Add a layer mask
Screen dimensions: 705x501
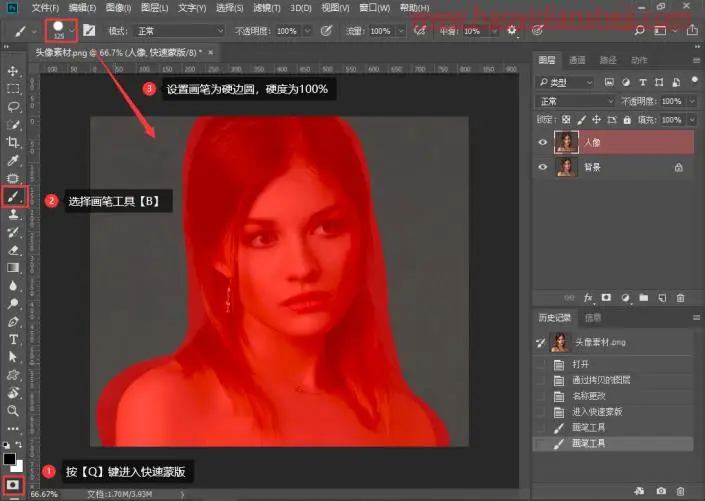pyautogui.click(x=607, y=298)
